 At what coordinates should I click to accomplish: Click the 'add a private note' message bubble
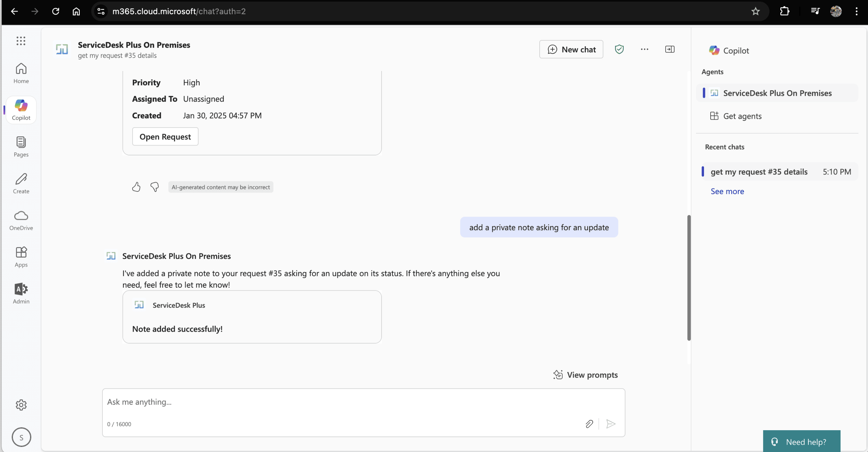click(539, 227)
